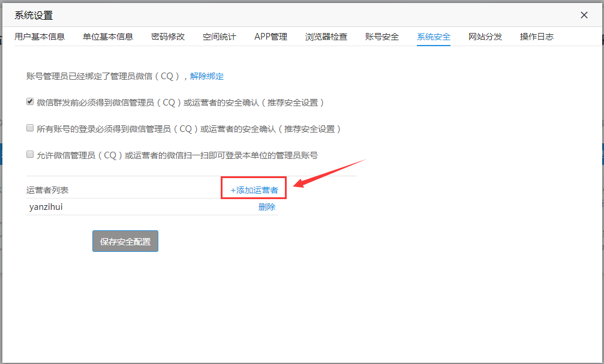604x364 pixels.
Task: Select the yanzihui entry in operator list
Action: [46, 207]
